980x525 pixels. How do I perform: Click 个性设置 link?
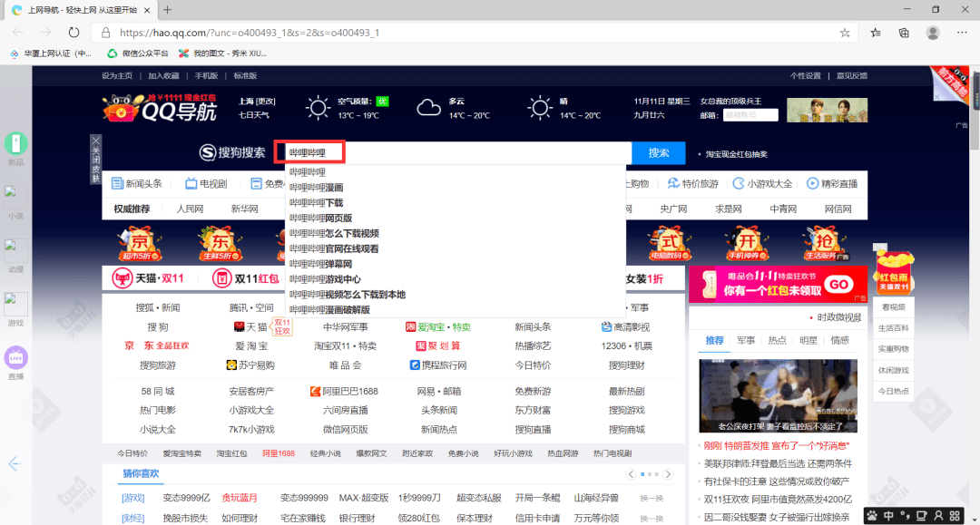(x=805, y=75)
